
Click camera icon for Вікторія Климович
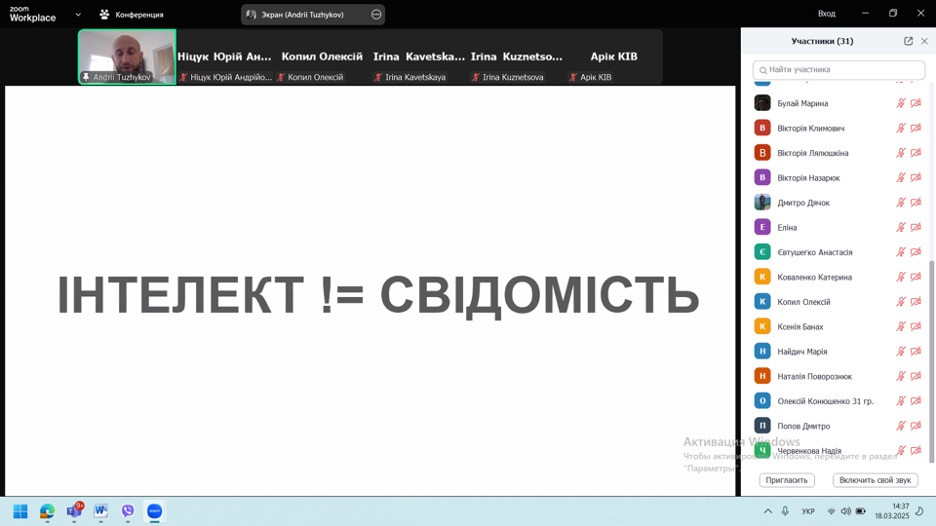(x=916, y=128)
